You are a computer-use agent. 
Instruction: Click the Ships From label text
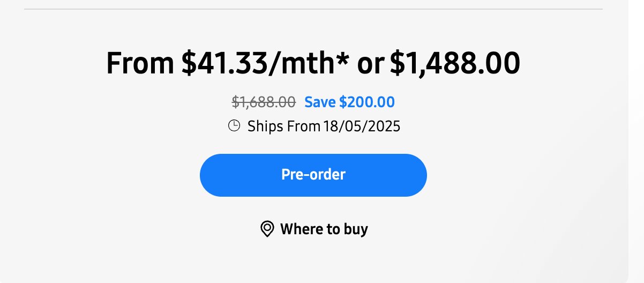(283, 126)
